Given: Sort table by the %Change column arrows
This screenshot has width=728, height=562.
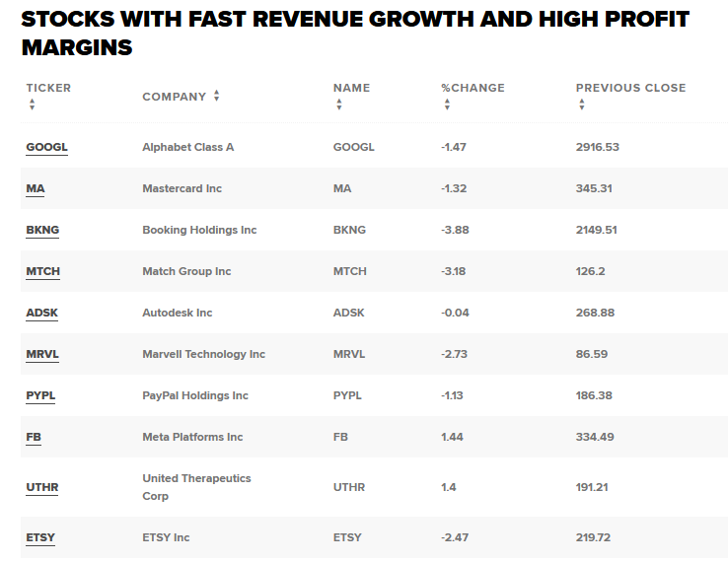Looking at the screenshot, I should (447, 105).
